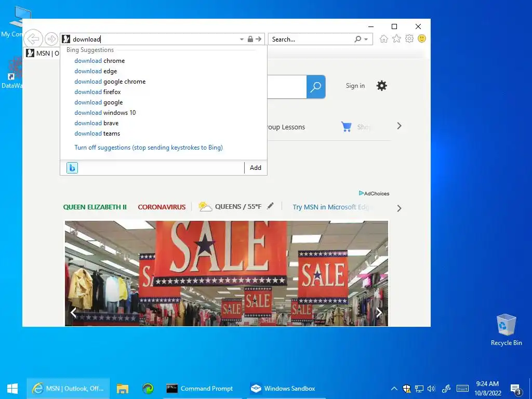Go to previous carousel slide arrow

tap(73, 312)
